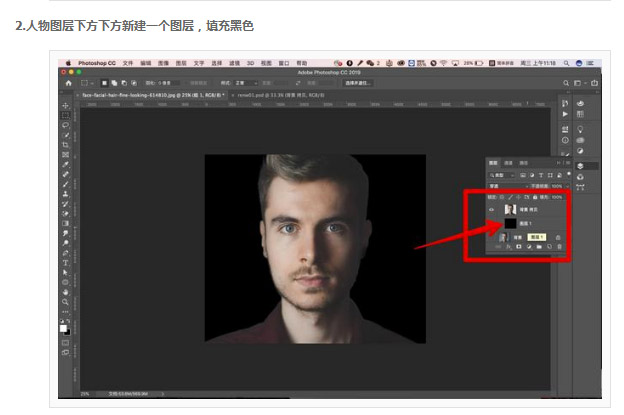Click the add layer mask icon
The height and width of the screenshot is (415, 624).
(519, 247)
